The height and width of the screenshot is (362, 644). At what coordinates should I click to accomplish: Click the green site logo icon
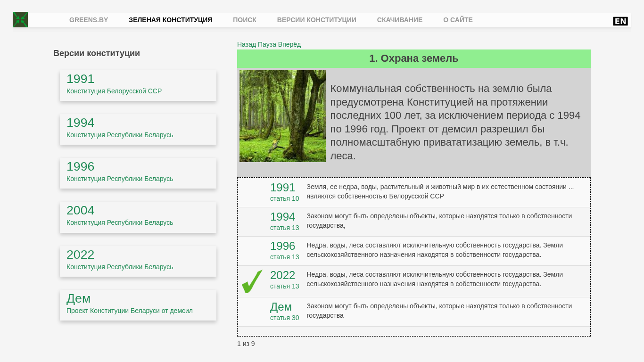(x=20, y=20)
